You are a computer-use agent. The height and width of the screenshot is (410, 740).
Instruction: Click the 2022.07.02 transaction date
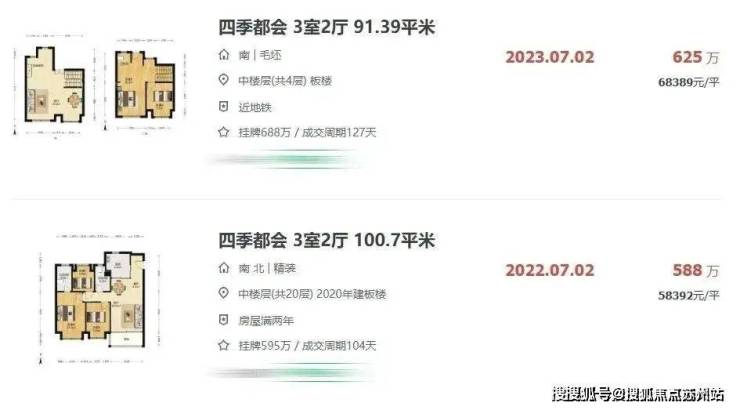pos(550,271)
